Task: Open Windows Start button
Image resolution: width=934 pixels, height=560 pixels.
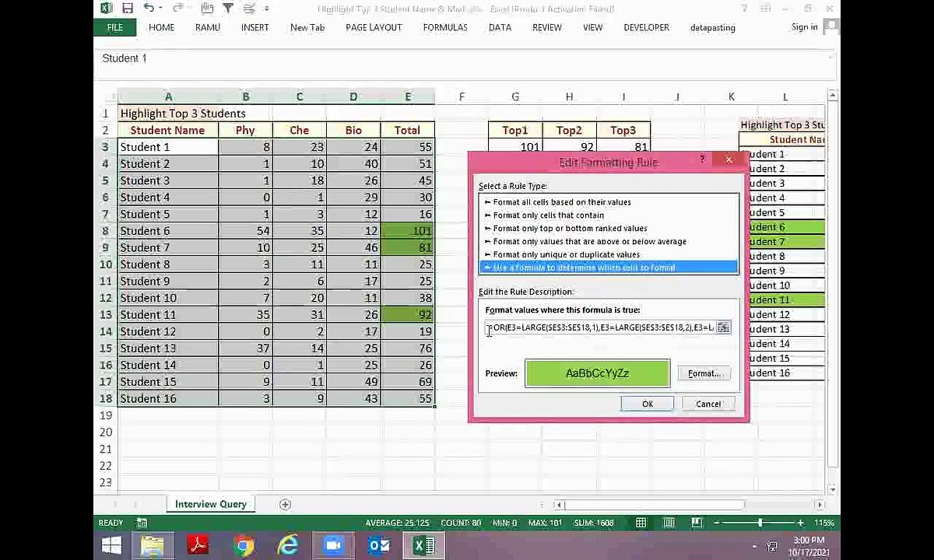Action: (x=111, y=546)
